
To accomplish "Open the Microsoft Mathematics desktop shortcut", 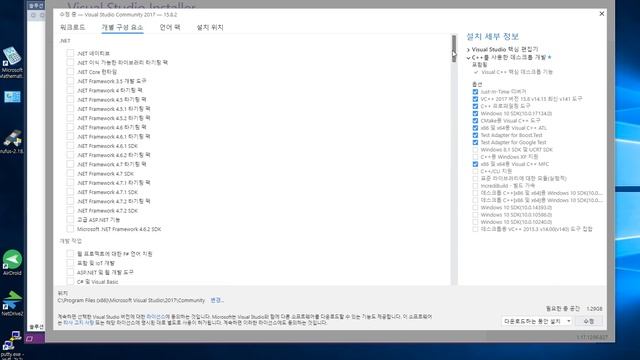I will coord(12,62).
